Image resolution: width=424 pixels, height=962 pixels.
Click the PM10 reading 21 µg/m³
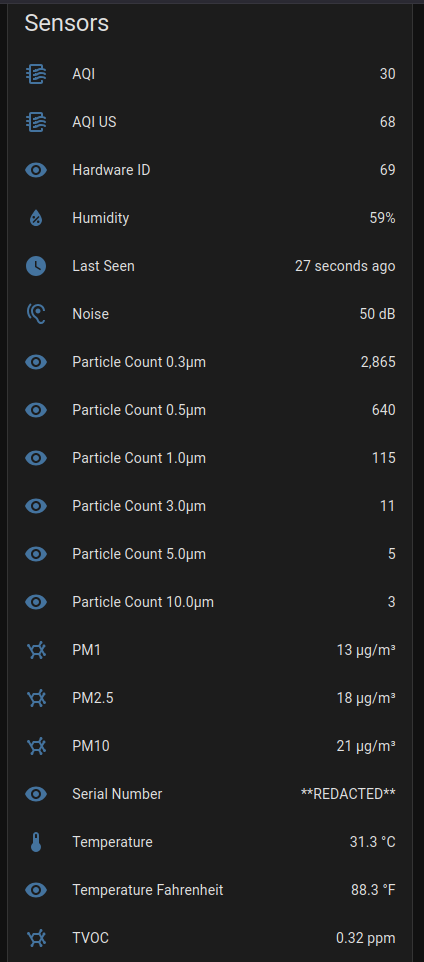tap(366, 746)
